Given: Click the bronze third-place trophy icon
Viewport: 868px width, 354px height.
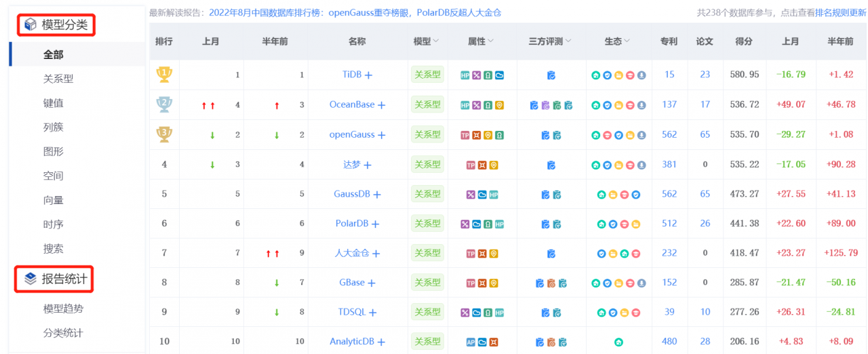Looking at the screenshot, I should coord(164,134).
